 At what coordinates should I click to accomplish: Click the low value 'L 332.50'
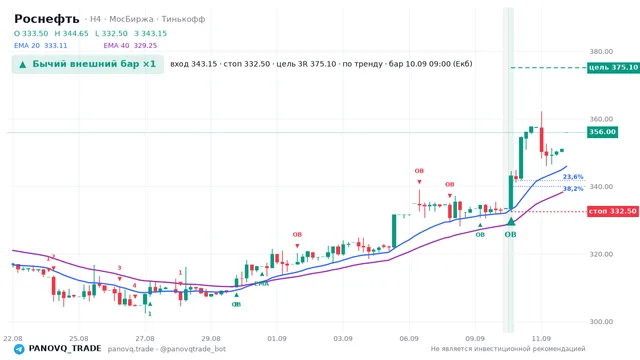coord(111,33)
